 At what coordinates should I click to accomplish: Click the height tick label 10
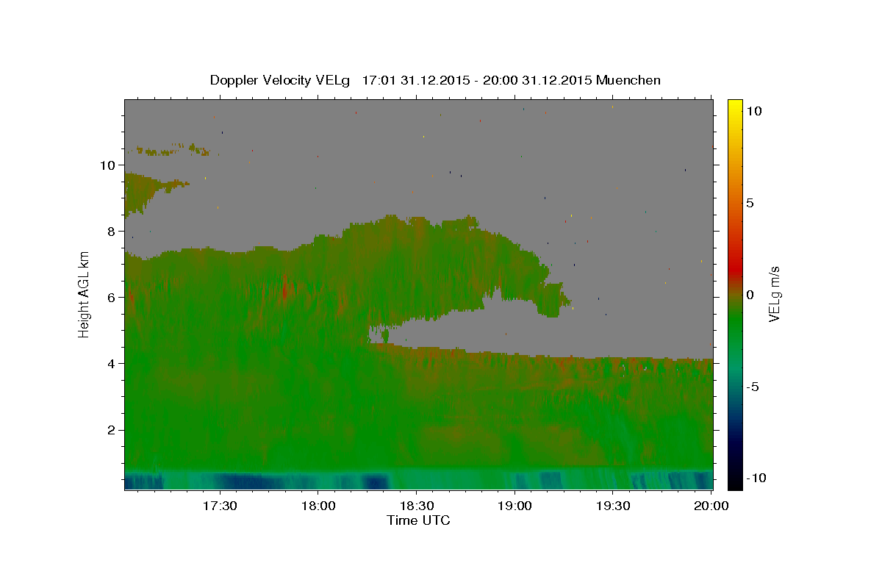tap(109, 165)
